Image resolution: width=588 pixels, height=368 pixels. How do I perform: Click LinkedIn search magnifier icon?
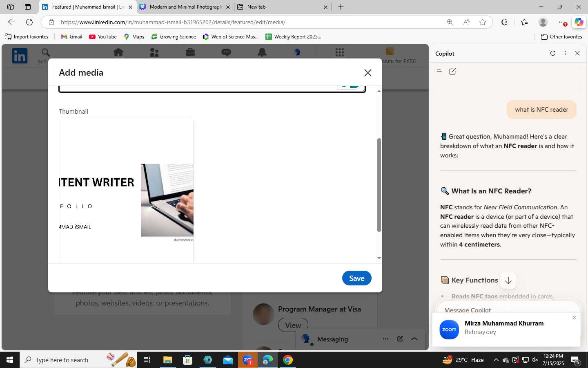[x=46, y=52]
